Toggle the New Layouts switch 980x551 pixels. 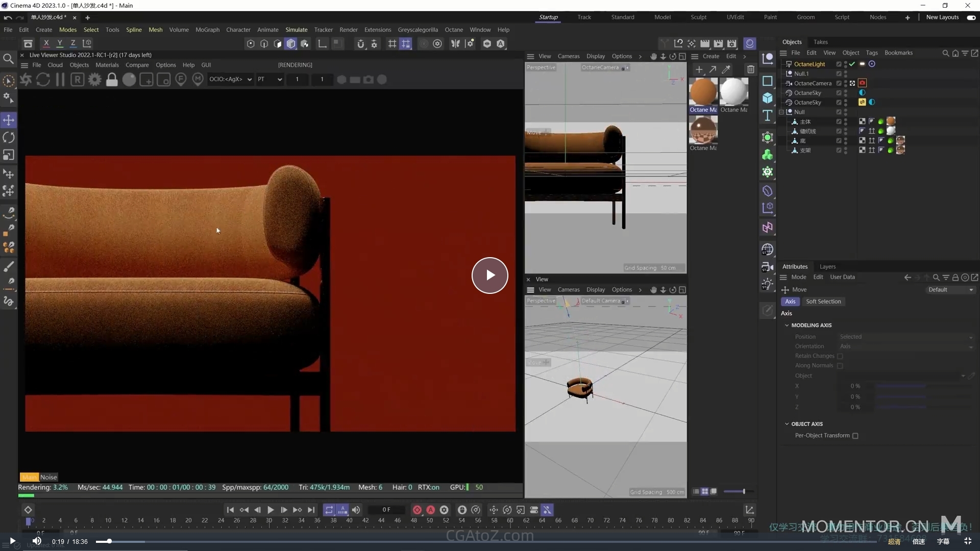pos(971,17)
